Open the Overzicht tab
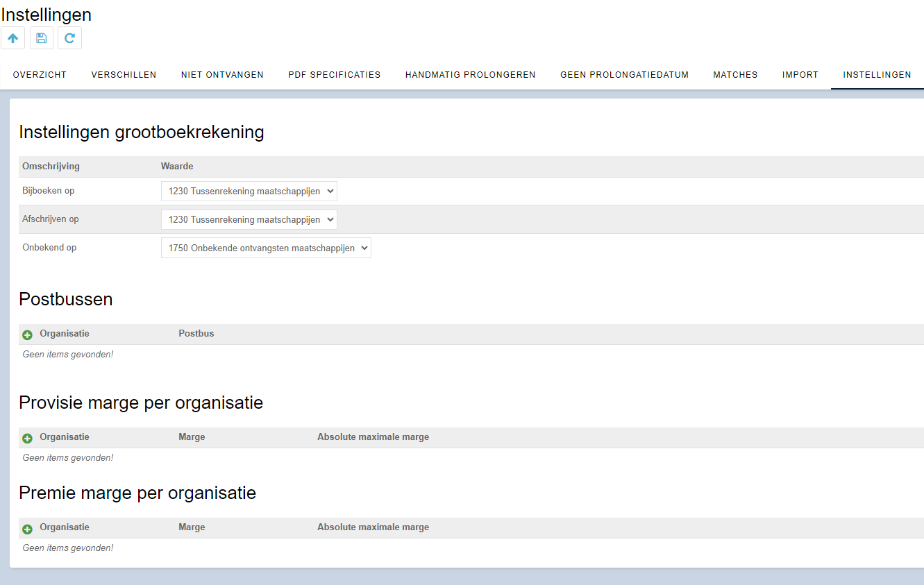Screen dimensions: 924x585 [40, 75]
